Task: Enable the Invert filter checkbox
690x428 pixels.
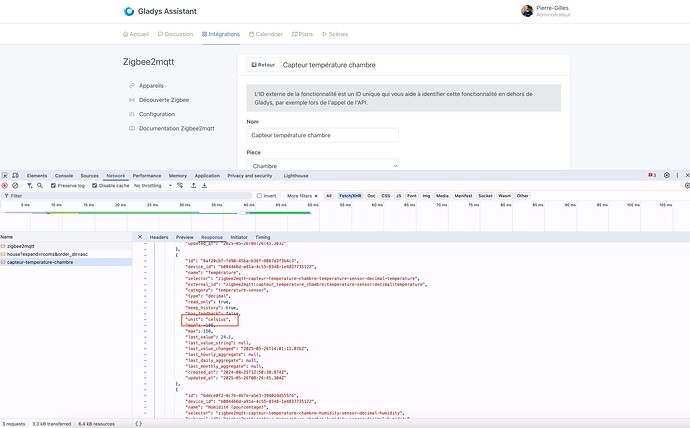Action: [x=260, y=196]
